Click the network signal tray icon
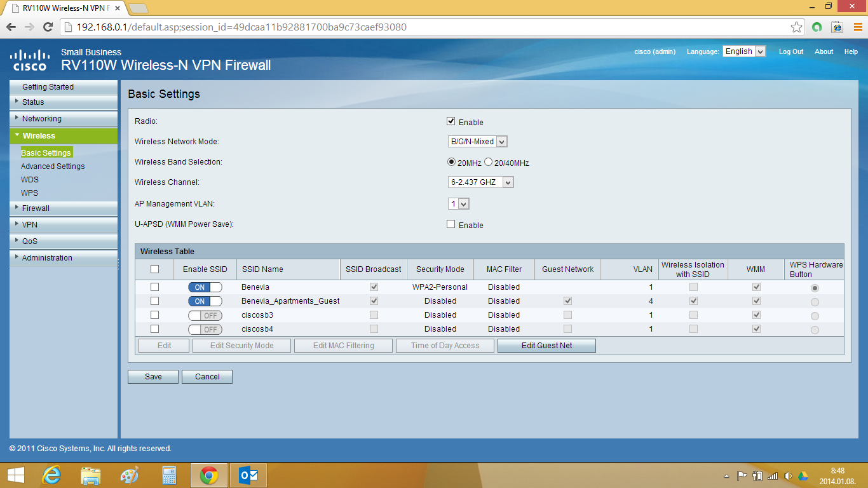 click(x=773, y=476)
